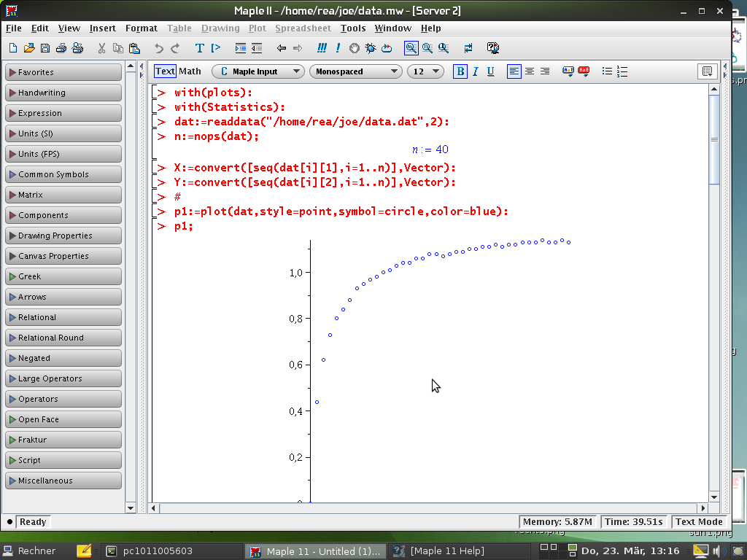The height and width of the screenshot is (560, 747).
Task: Toggle tab key behavior icon
Action: [468, 48]
